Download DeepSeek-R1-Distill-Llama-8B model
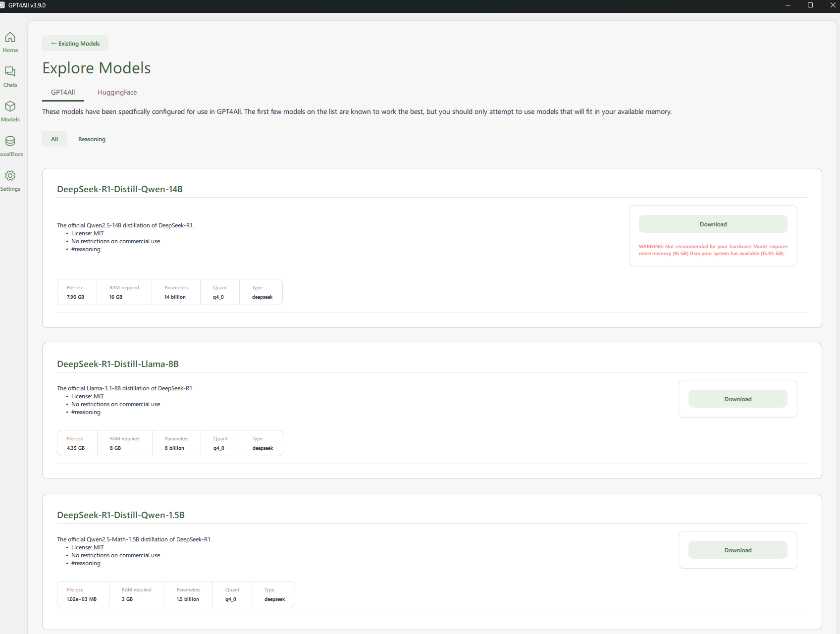Screen dimensions: 840x634 click(x=738, y=399)
